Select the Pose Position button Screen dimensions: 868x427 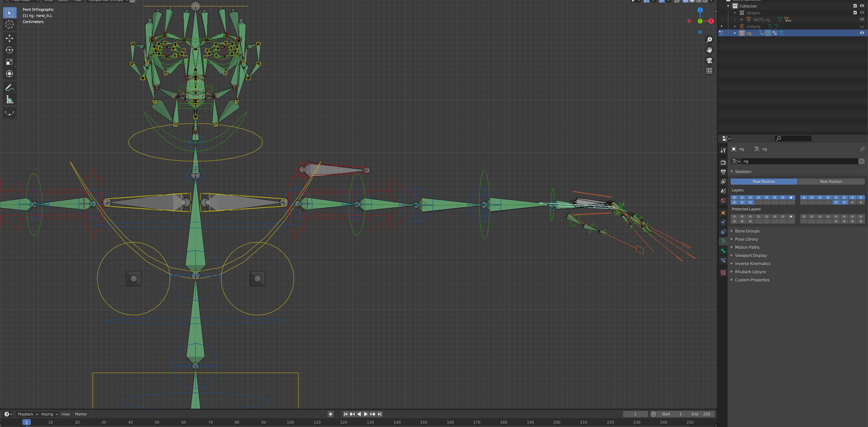(x=764, y=182)
